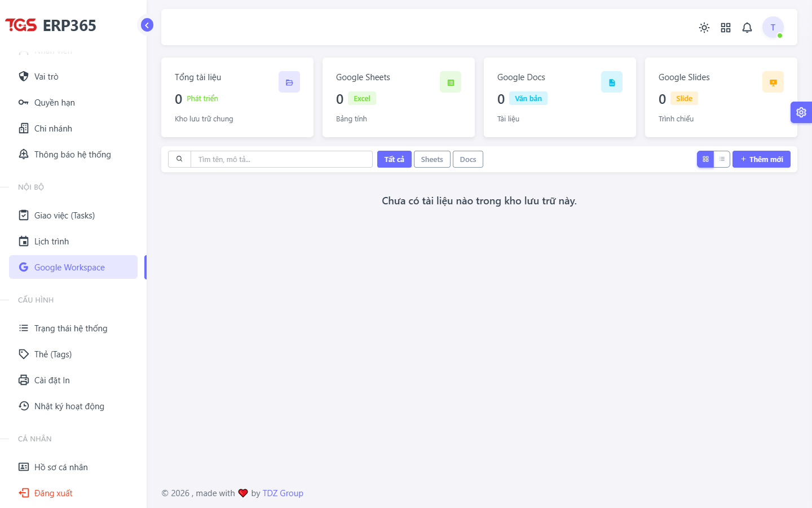
Task: Open the apps grid icon in header
Action: (x=726, y=28)
